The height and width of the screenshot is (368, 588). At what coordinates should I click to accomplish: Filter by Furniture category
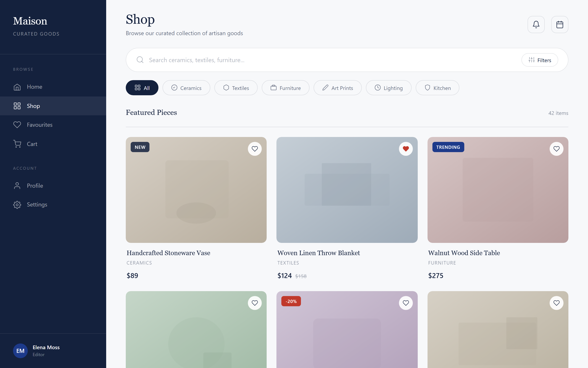285,88
